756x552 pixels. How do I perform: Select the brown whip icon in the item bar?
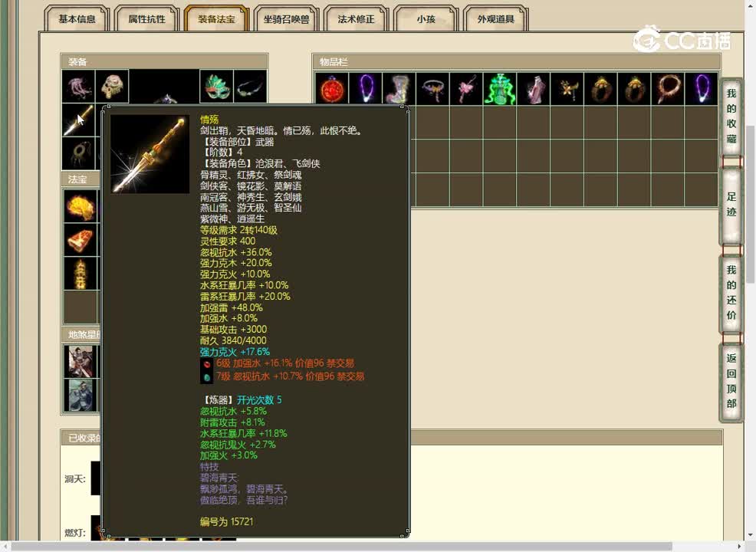click(x=667, y=89)
